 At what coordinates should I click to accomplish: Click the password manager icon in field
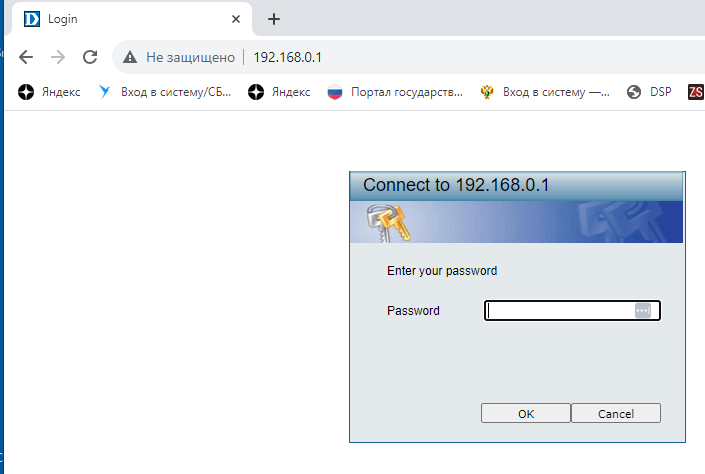(643, 310)
